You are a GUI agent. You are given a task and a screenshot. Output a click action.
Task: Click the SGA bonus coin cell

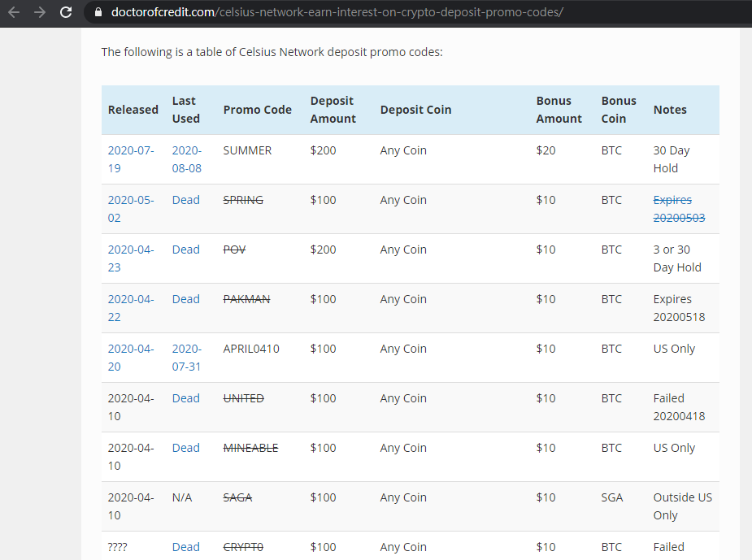(612, 497)
